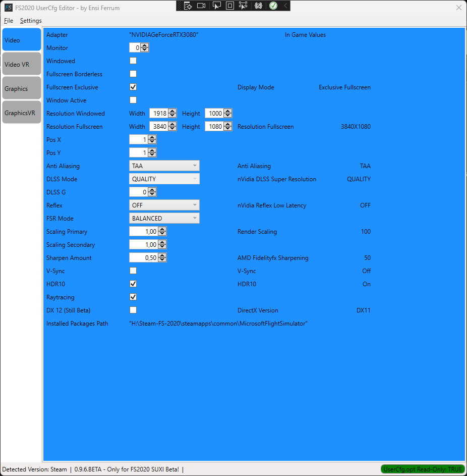
Task: Change the Reflex setting dropdown
Action: (164, 205)
